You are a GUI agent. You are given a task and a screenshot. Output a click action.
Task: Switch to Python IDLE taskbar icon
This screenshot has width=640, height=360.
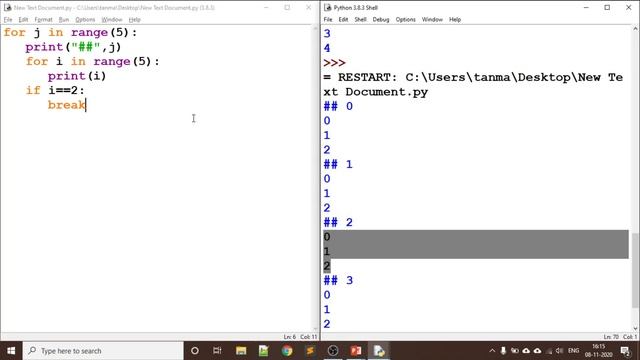coord(379,351)
